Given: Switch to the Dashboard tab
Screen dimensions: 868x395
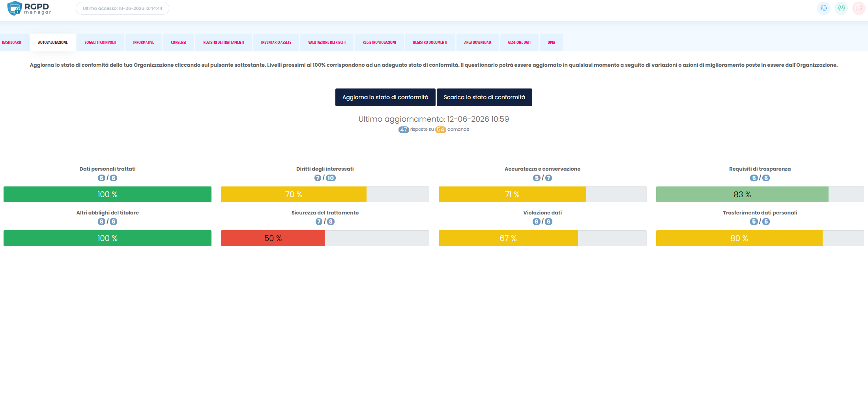Looking at the screenshot, I should (11, 42).
